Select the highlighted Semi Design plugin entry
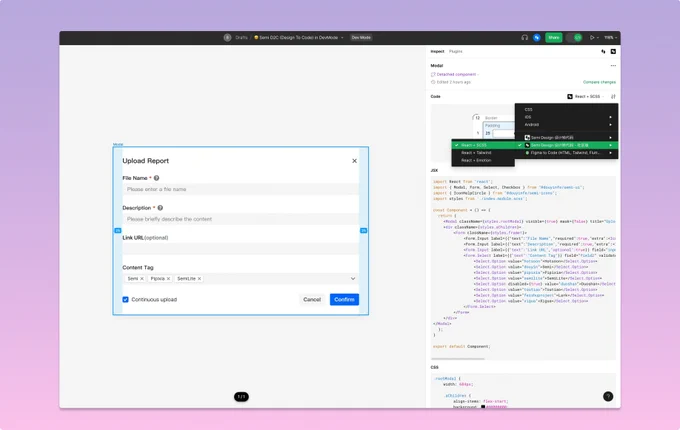The height and width of the screenshot is (430, 680). tap(566, 145)
